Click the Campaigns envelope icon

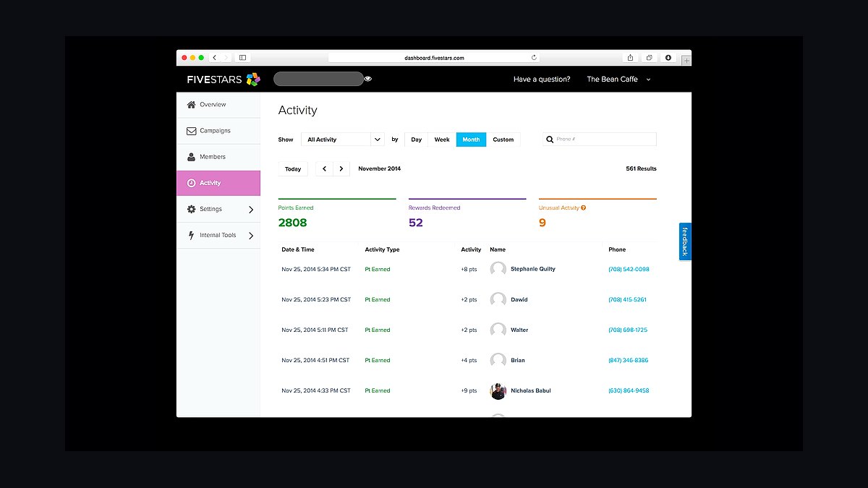[x=191, y=131]
